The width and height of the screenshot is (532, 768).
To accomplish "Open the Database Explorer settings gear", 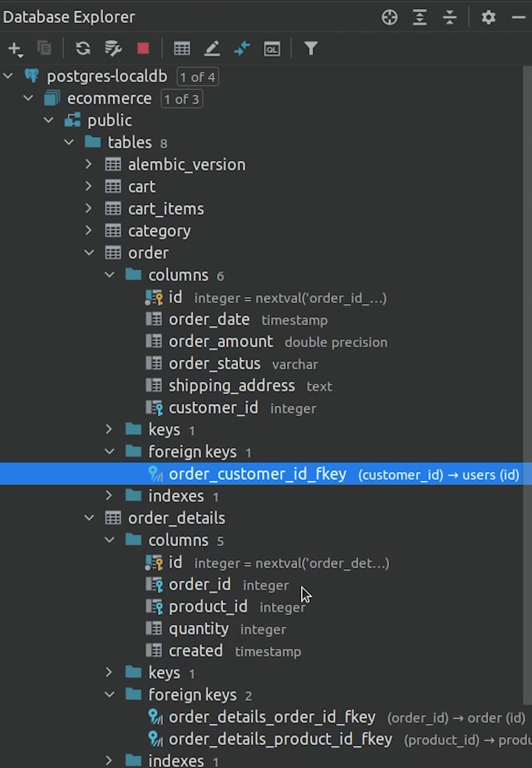I will point(488,18).
